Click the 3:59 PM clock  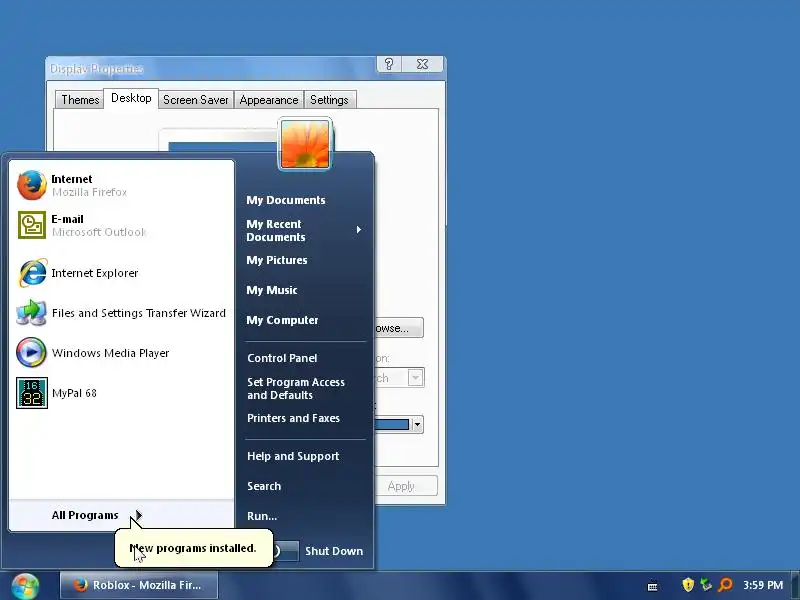tap(763, 585)
